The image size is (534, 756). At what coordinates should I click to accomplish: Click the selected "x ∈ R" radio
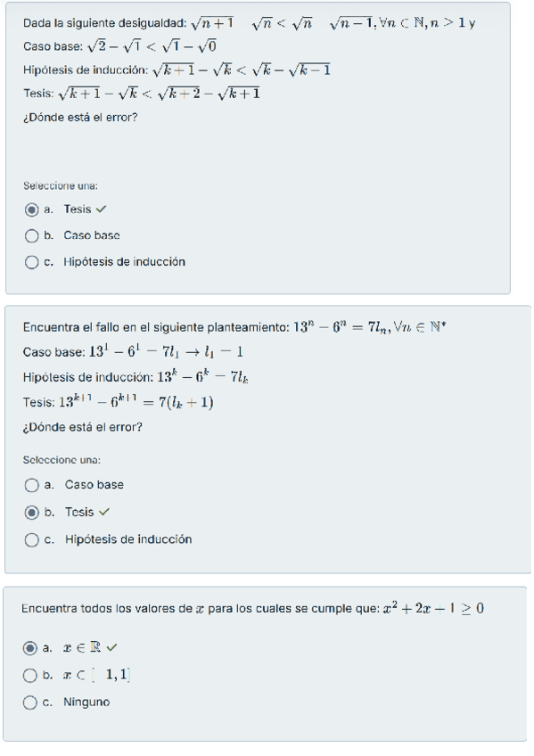(31, 648)
